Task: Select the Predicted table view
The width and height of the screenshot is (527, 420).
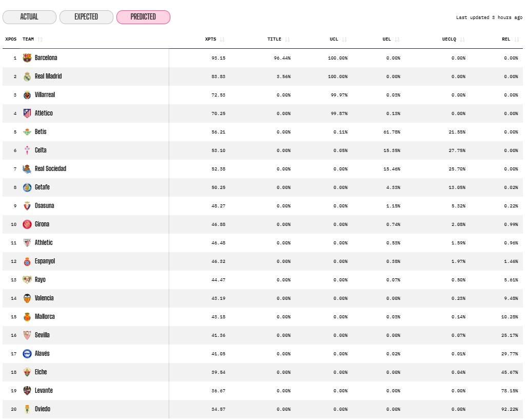Action: tap(143, 17)
